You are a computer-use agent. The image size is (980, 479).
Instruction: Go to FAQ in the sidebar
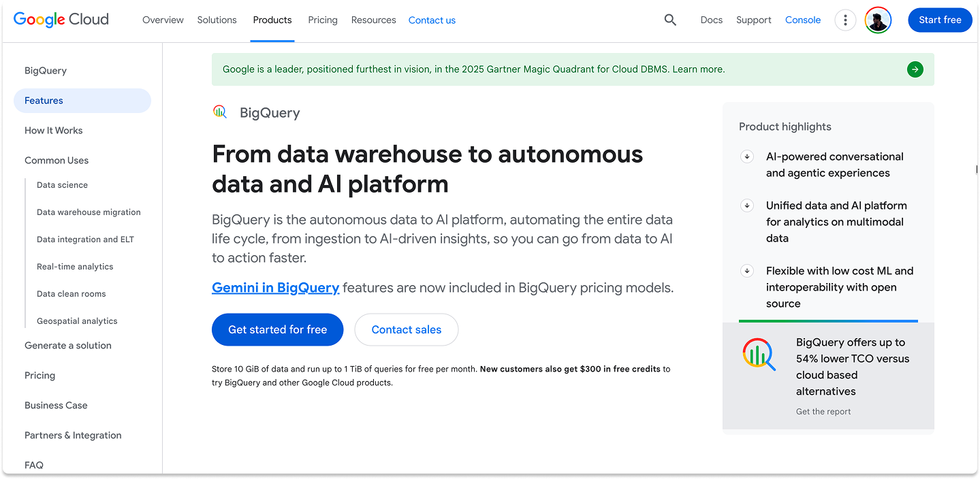[34, 465]
